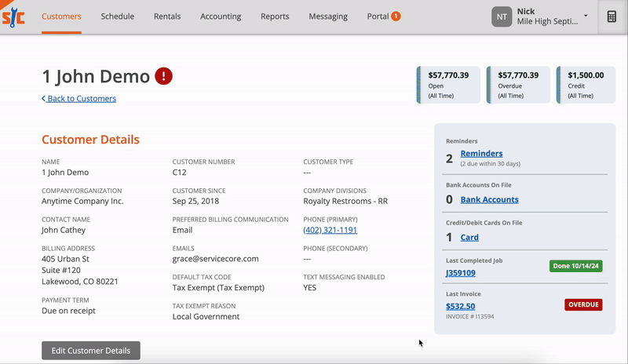Click the $57,770.39 Overdue balance card
Viewport: 628px width, 364px height.
pos(518,85)
